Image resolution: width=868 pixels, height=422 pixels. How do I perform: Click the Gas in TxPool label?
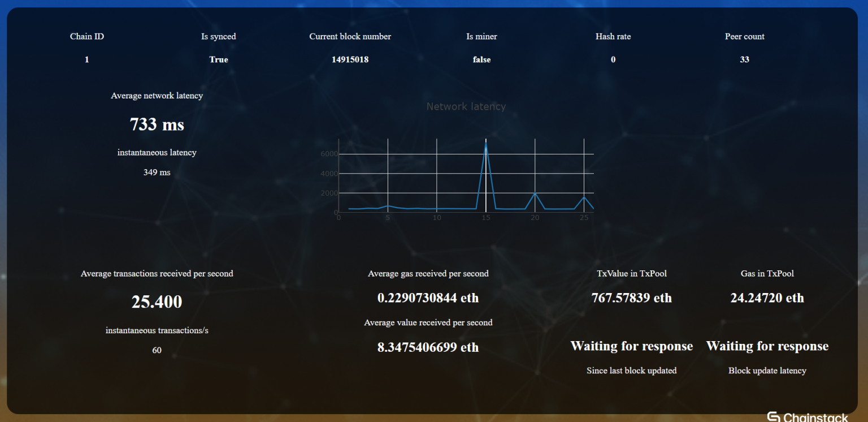coord(767,273)
